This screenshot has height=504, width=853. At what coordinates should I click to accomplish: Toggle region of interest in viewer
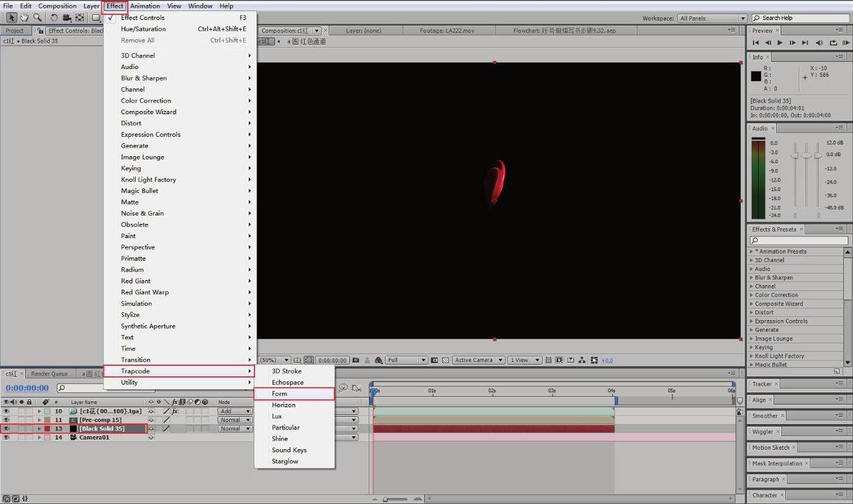tap(435, 360)
